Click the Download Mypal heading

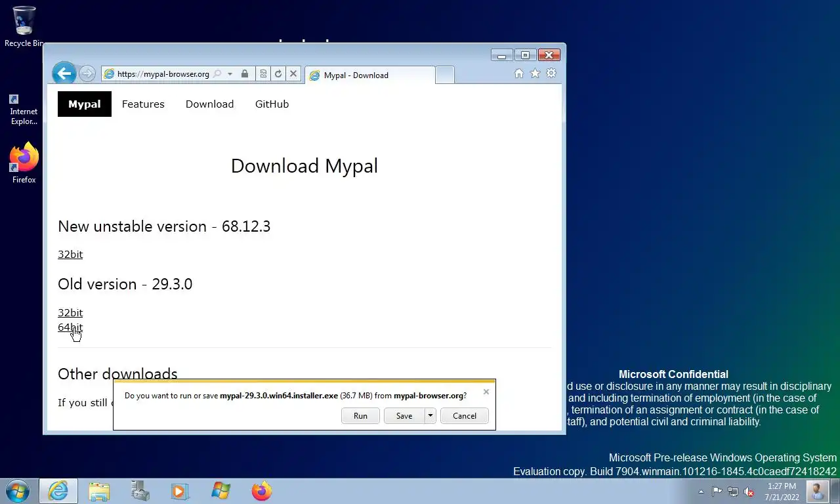tap(304, 166)
